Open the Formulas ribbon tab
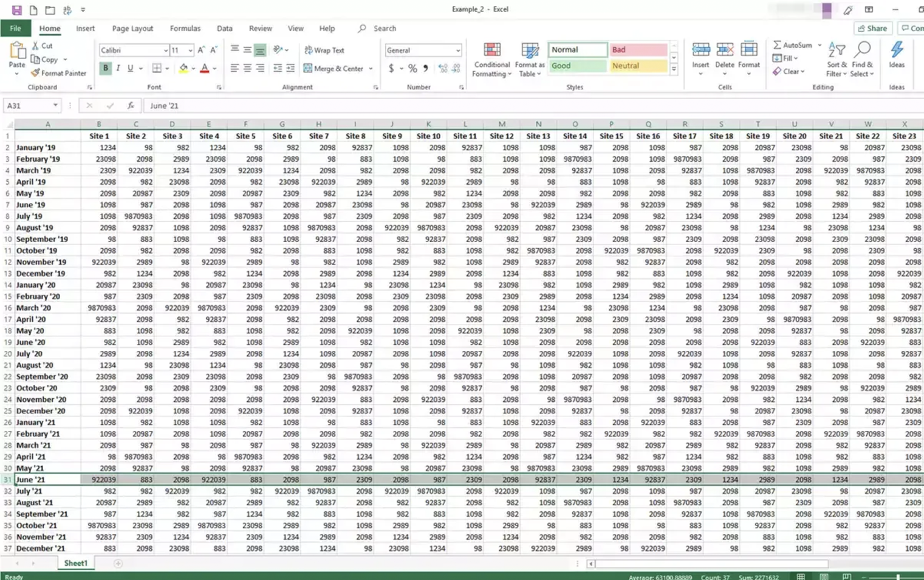The image size is (924, 580). [185, 29]
